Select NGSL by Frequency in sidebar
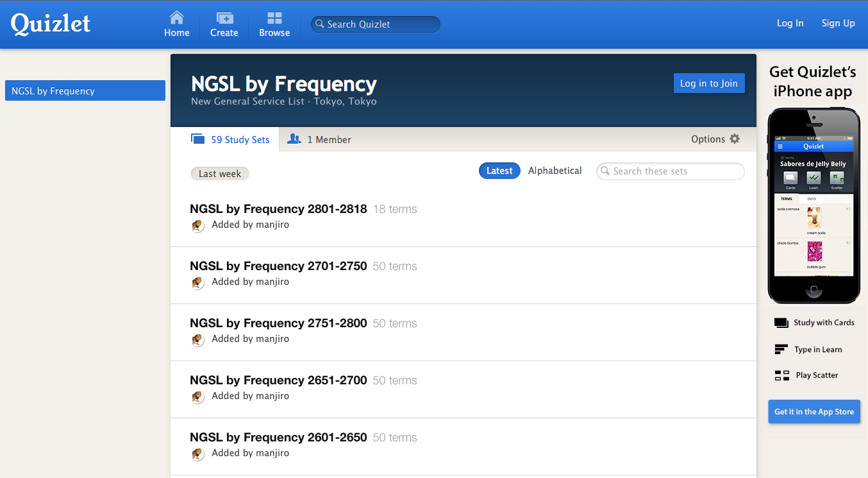 [85, 90]
